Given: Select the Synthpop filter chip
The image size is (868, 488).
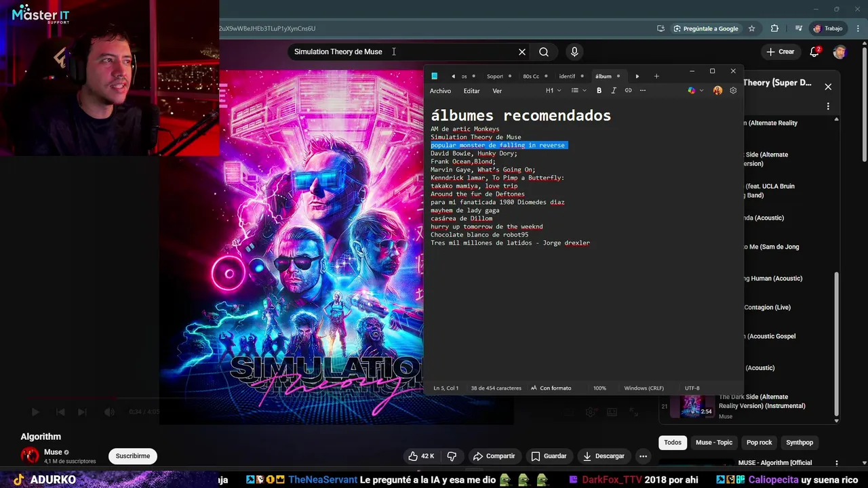Looking at the screenshot, I should pos(800,443).
